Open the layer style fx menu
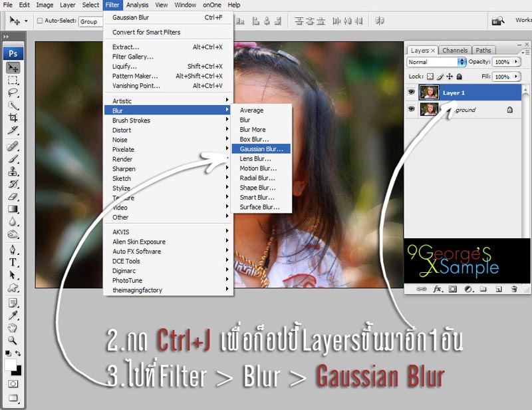Screen dimensions: 532x410 point(438,289)
